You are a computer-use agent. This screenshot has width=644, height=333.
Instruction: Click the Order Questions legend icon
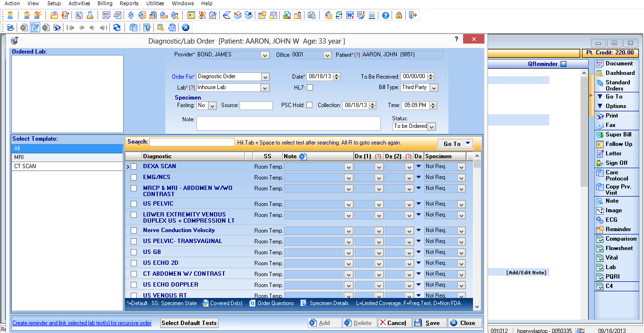pos(252,303)
